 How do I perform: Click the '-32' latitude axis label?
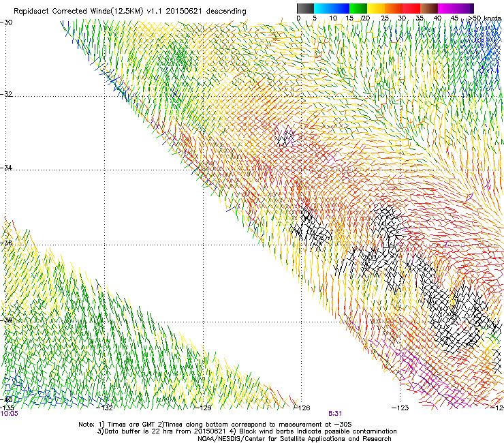coord(6,94)
